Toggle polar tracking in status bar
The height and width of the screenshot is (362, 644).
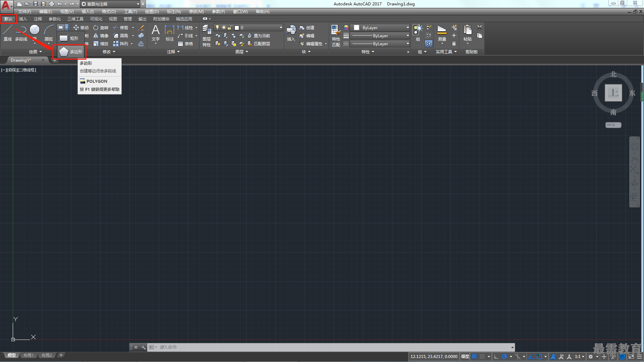point(504,357)
